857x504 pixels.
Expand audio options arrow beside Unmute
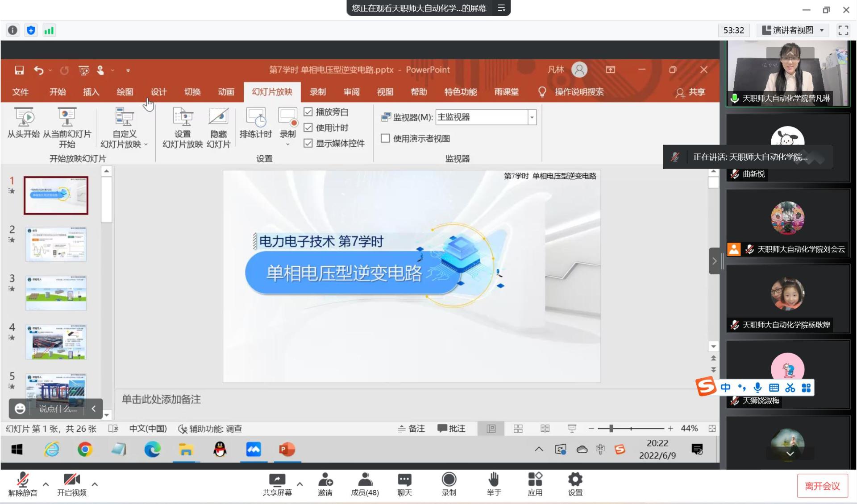click(x=46, y=484)
